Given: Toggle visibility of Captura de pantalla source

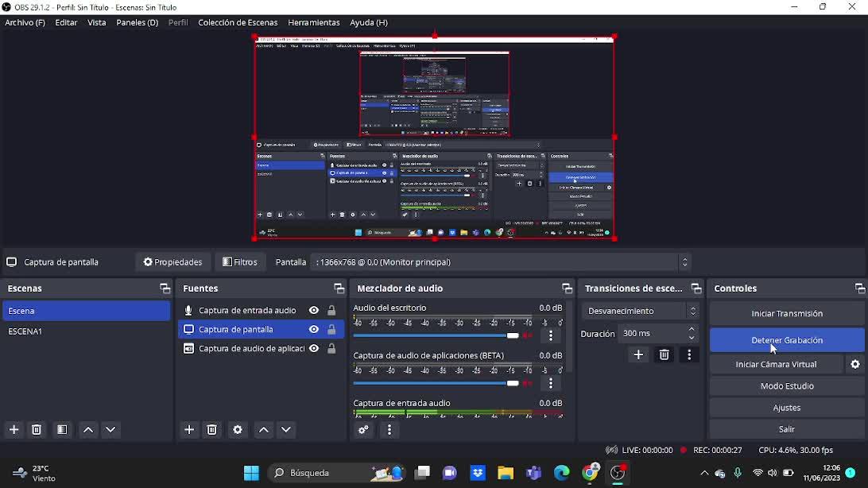Looking at the screenshot, I should pyautogui.click(x=314, y=330).
